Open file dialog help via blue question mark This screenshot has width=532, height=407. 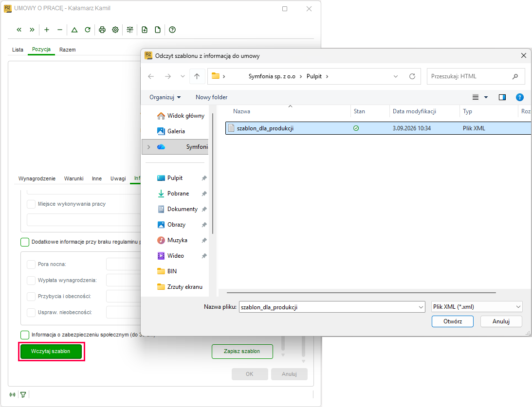519,97
